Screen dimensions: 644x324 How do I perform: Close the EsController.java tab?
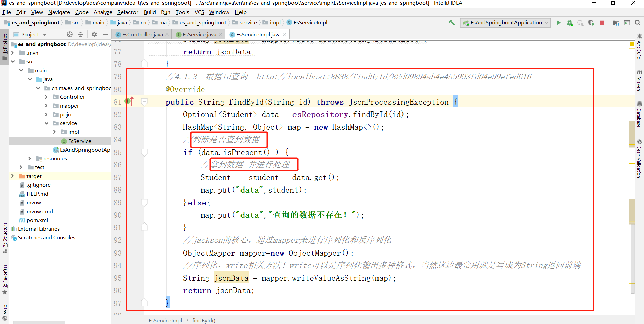(x=167, y=34)
